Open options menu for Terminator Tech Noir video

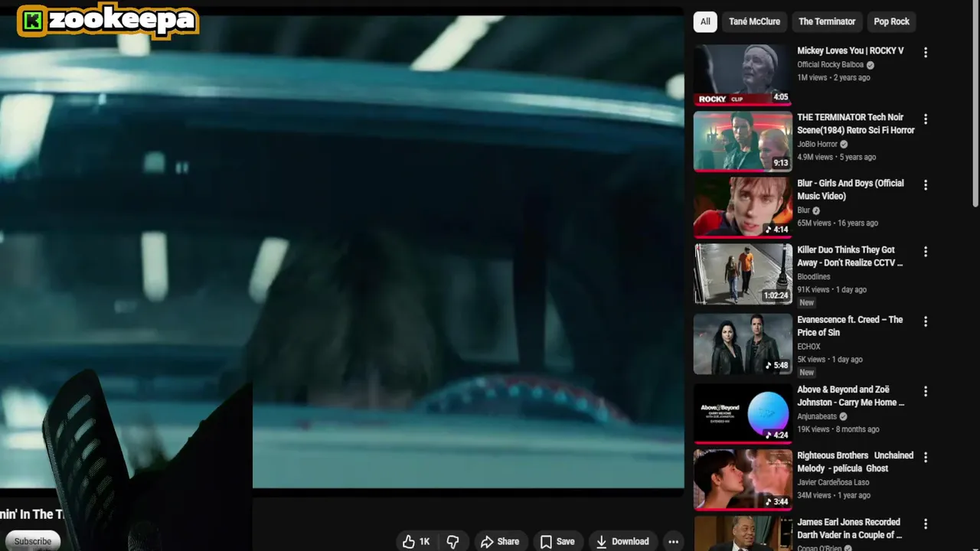coord(926,119)
